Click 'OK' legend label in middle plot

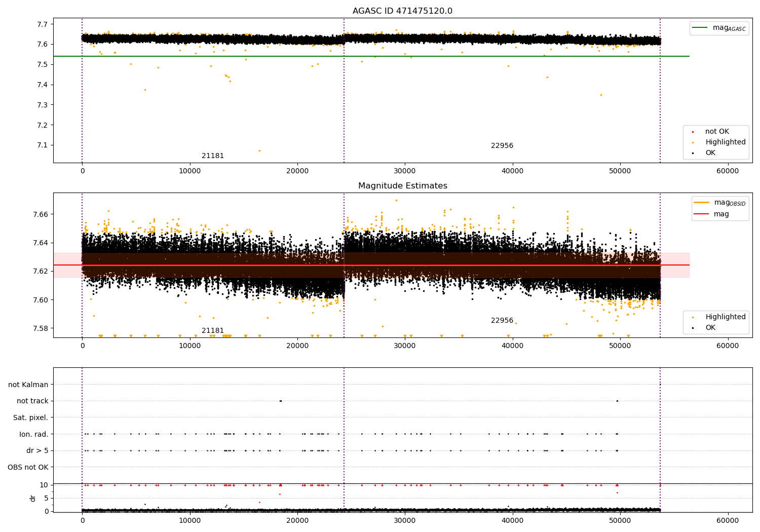(x=710, y=328)
